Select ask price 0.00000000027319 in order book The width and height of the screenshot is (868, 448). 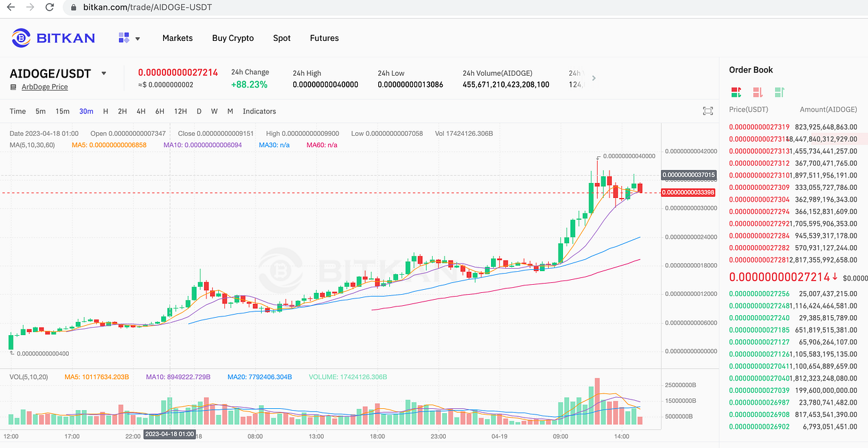point(759,127)
